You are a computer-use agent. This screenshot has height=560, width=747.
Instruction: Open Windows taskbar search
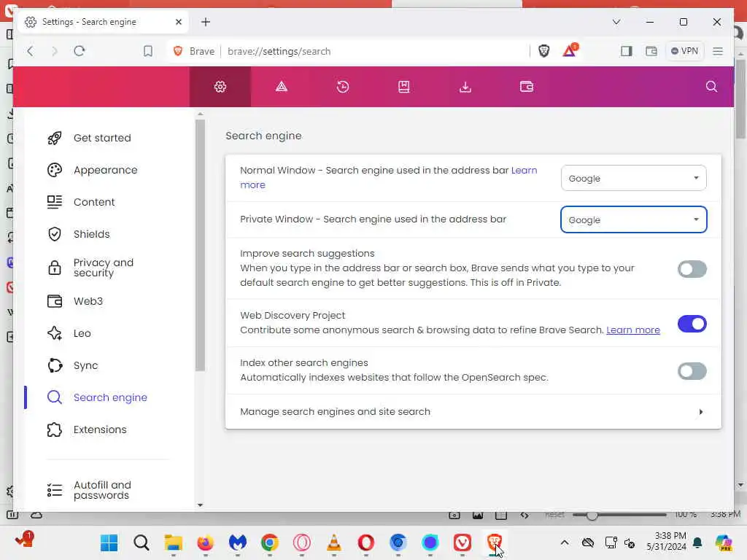pos(141,542)
